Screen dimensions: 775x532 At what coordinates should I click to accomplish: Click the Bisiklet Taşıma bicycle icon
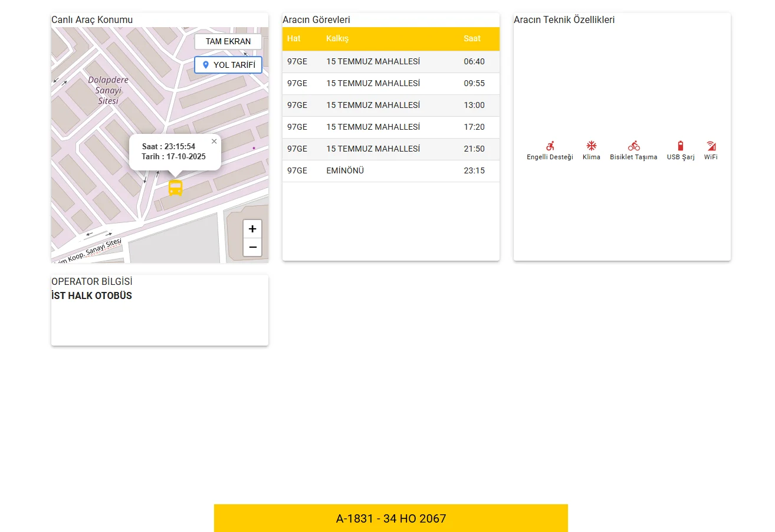(633, 146)
